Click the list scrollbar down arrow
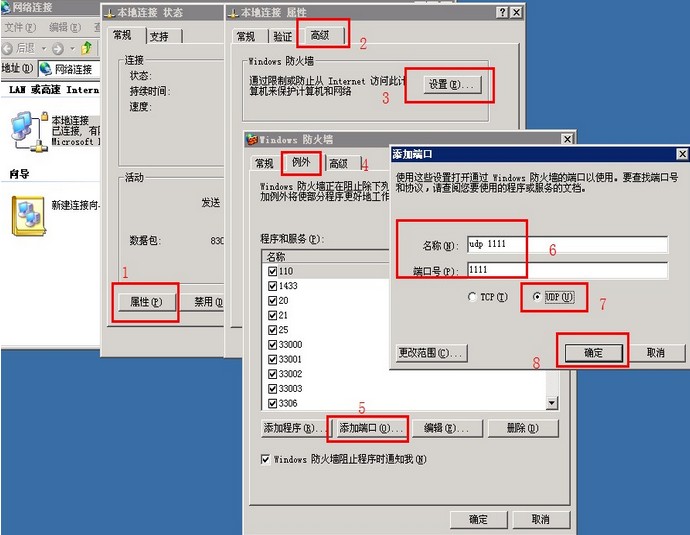690x535 pixels. coord(551,402)
